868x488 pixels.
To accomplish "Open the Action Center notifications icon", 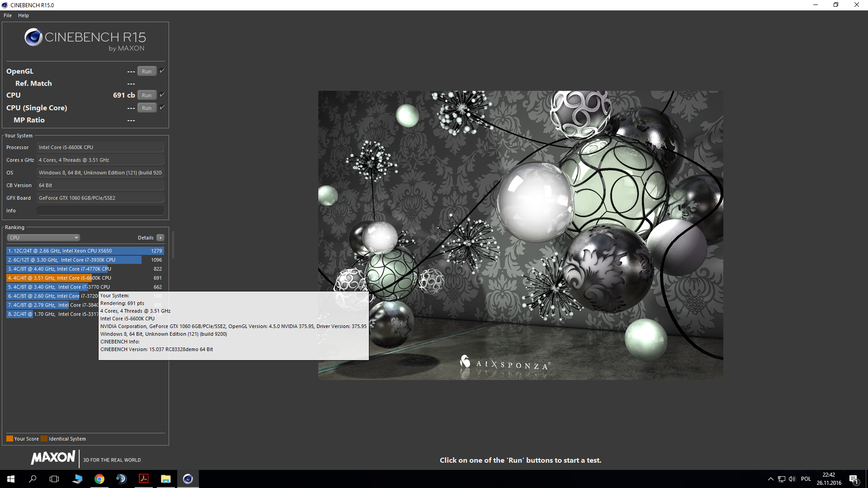I will (854, 479).
